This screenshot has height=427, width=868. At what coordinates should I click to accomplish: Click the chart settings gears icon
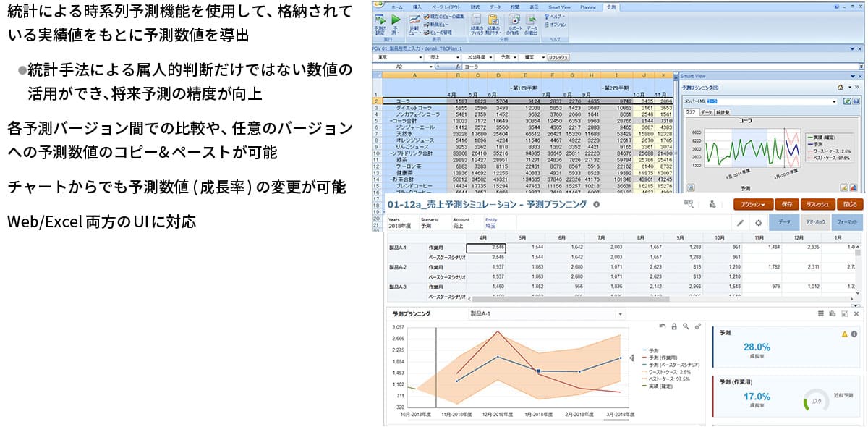[698, 327]
